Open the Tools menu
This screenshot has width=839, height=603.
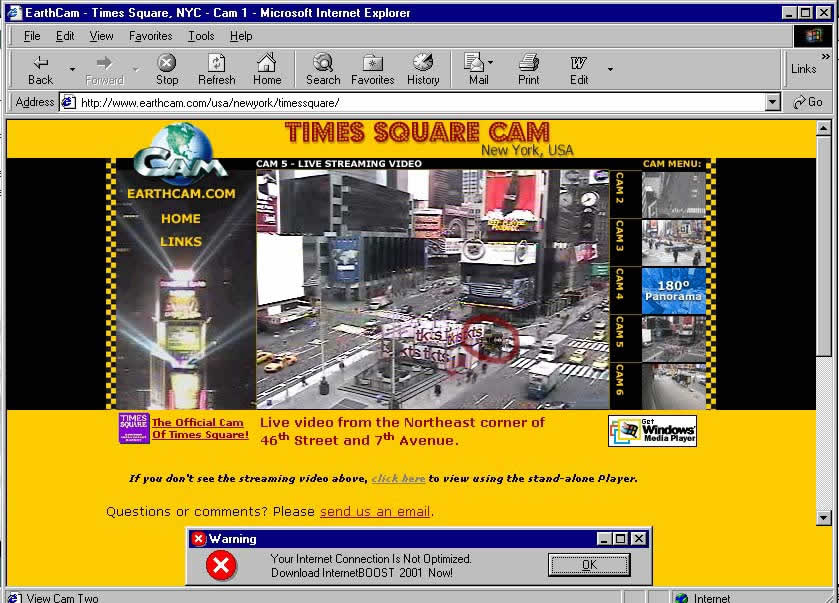point(201,36)
